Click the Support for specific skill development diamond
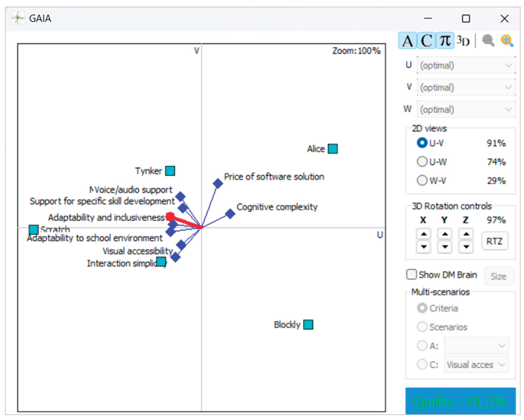Screen dimensions: 524x420 click(183, 208)
